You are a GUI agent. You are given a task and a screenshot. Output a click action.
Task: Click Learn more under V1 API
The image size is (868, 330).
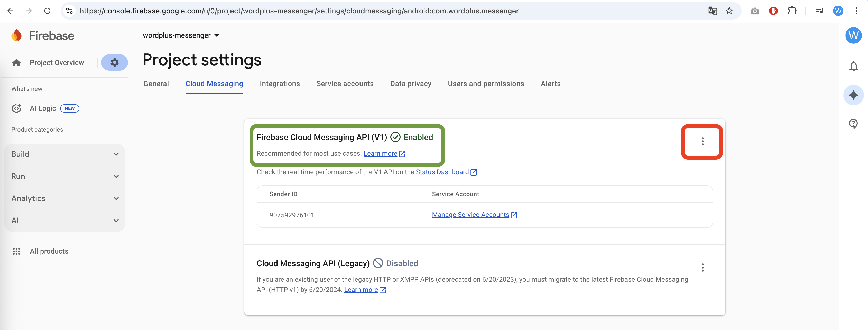coord(380,153)
